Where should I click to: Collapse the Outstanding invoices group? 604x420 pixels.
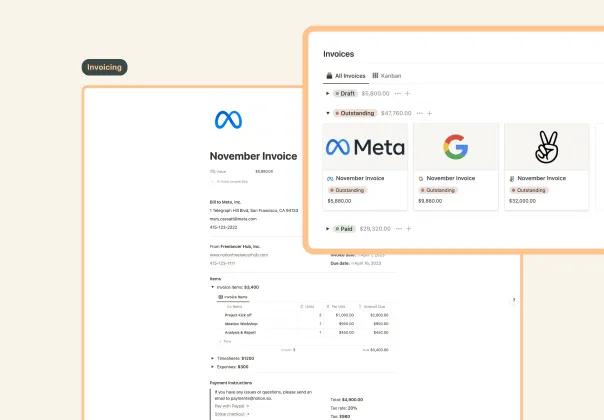pyautogui.click(x=328, y=113)
